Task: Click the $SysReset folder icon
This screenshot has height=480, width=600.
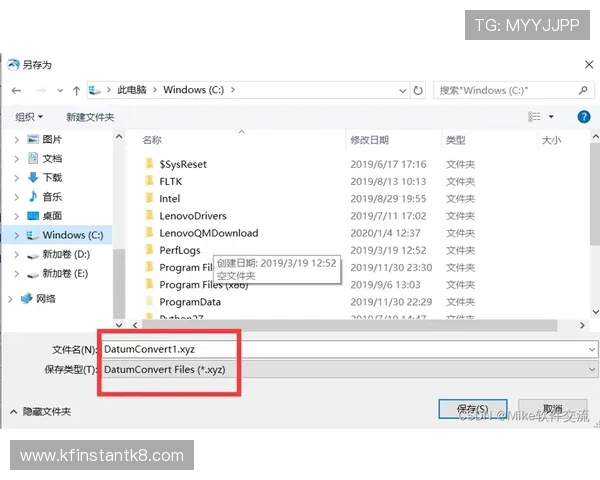Action: (x=148, y=164)
